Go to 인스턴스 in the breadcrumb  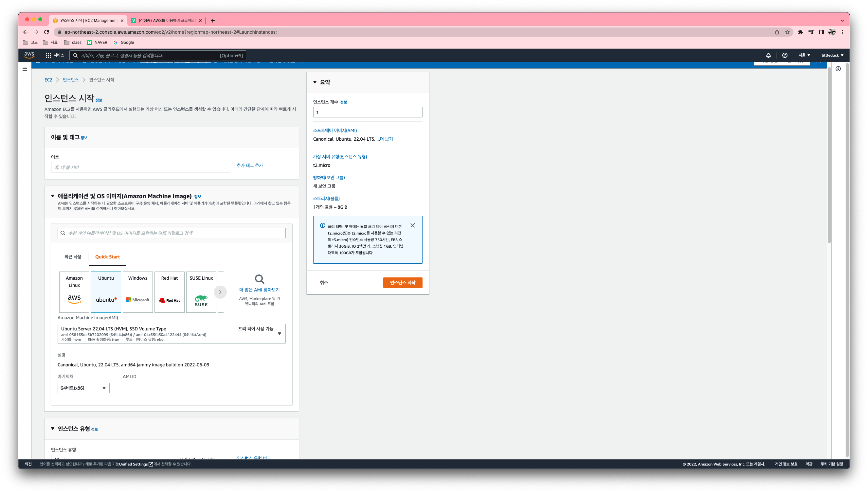(x=70, y=80)
